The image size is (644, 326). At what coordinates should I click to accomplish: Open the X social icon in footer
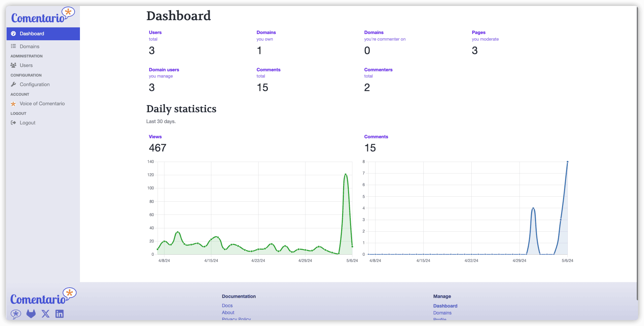[46, 313]
